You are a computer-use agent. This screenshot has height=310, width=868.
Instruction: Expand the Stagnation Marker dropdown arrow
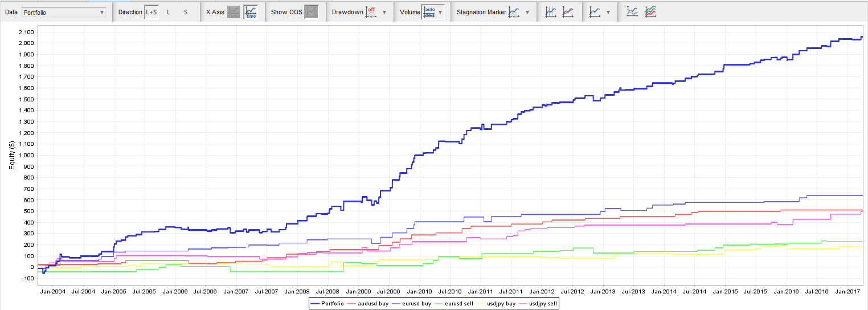click(x=527, y=12)
